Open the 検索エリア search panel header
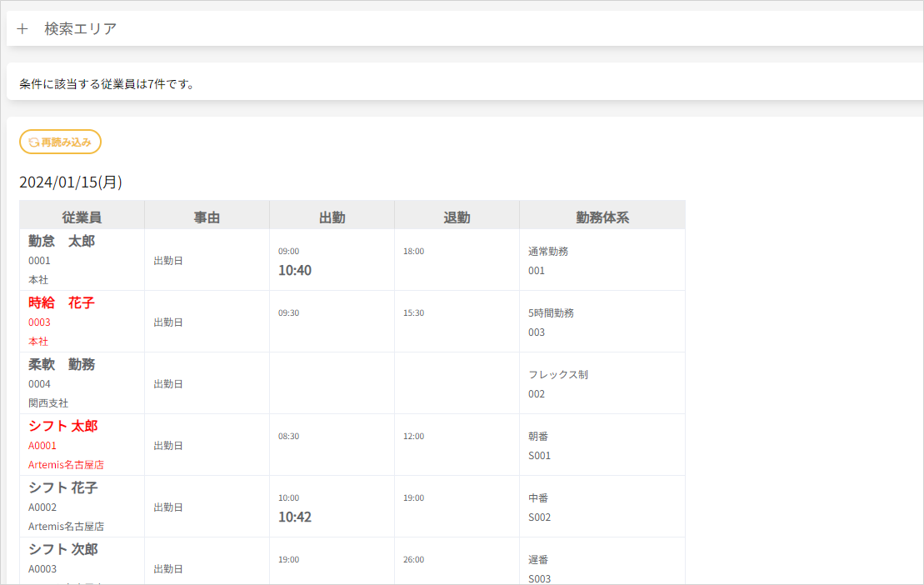924x585 pixels. 80,29
